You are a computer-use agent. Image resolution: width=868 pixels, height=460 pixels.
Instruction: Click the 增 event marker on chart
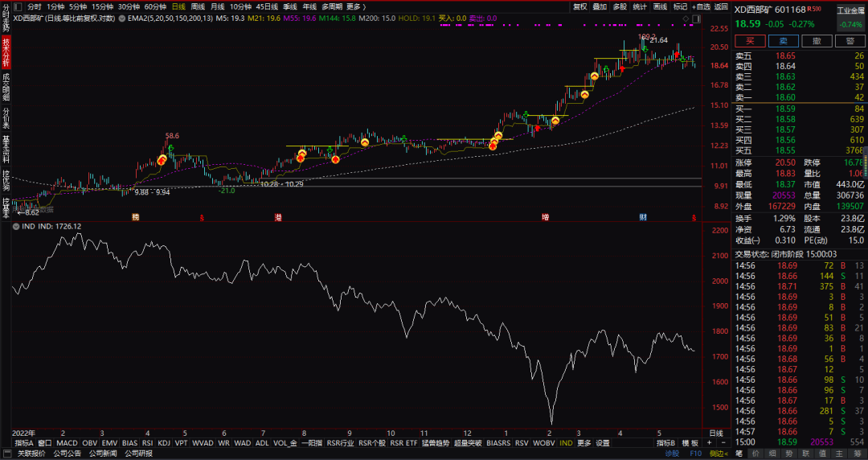pyautogui.click(x=545, y=217)
